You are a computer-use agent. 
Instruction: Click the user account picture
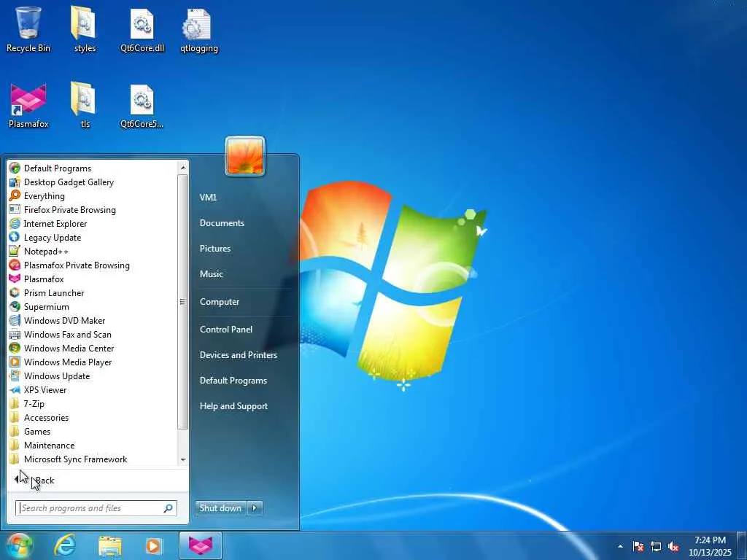[x=245, y=156]
